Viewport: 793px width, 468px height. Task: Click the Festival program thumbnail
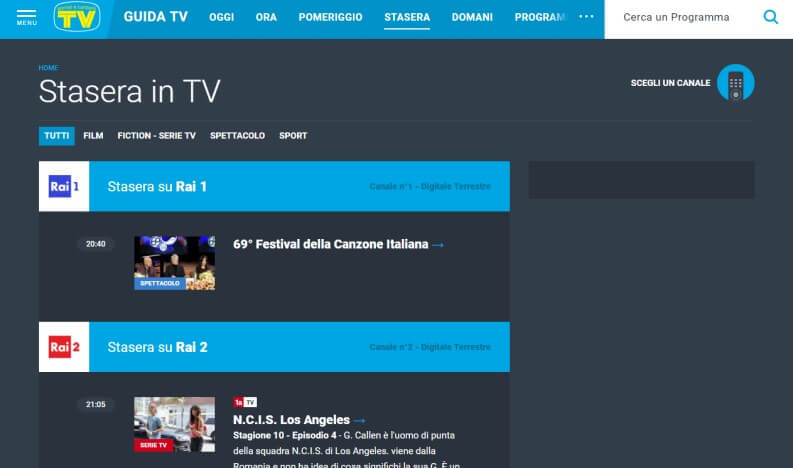point(174,263)
